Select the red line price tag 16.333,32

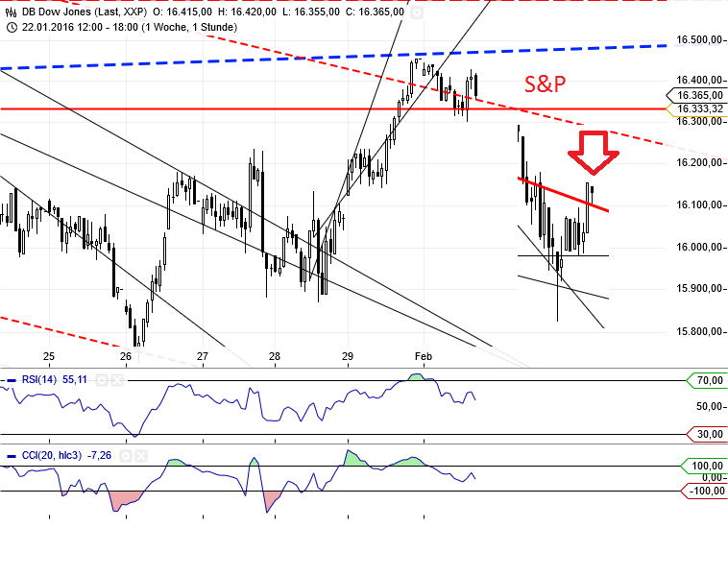[x=696, y=109]
